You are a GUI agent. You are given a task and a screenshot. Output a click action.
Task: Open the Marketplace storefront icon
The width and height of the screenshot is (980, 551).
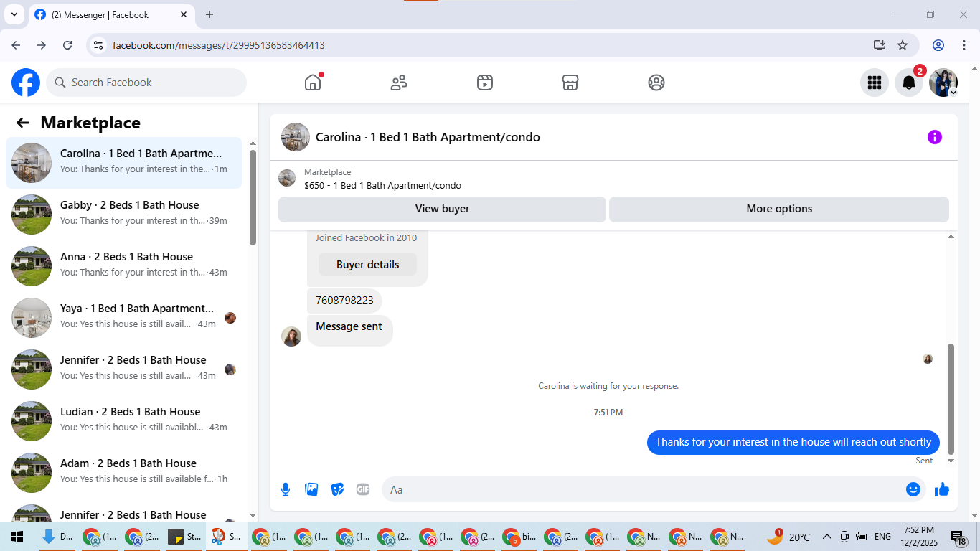click(x=570, y=83)
